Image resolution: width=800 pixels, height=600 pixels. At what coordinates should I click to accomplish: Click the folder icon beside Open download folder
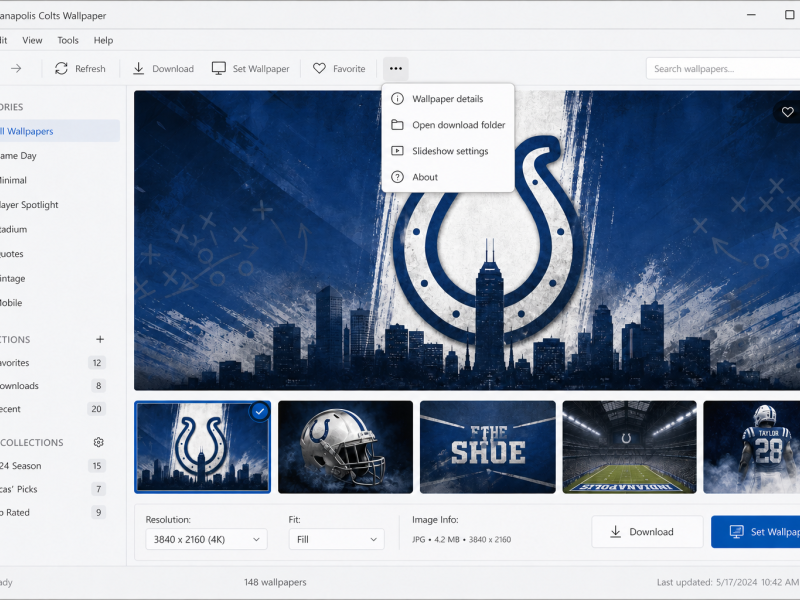397,124
